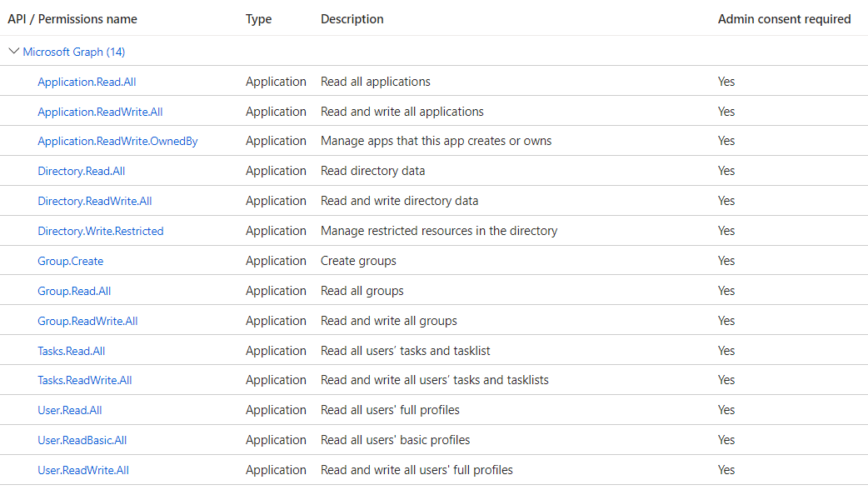Image resolution: width=868 pixels, height=495 pixels.
Task: Select 'Read and write all applications' description
Action: pyautogui.click(x=402, y=112)
